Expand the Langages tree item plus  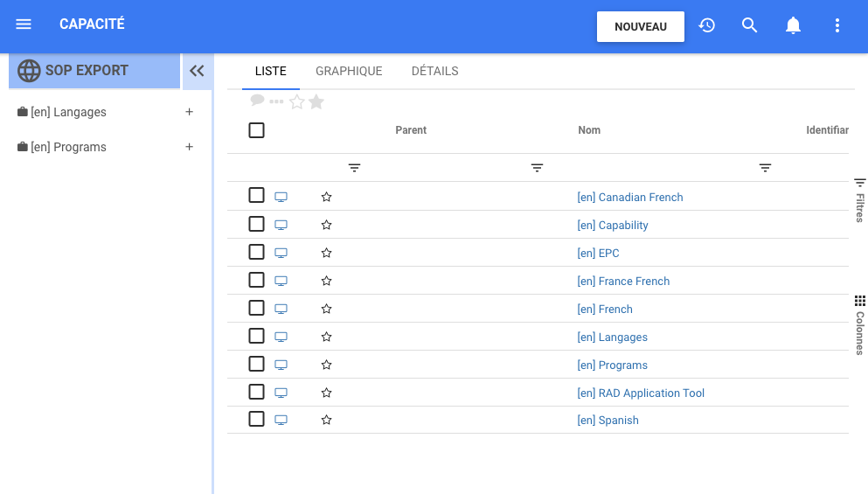[189, 112]
